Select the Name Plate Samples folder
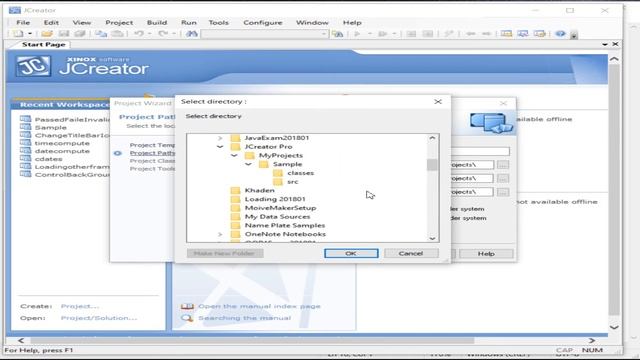 click(285, 225)
